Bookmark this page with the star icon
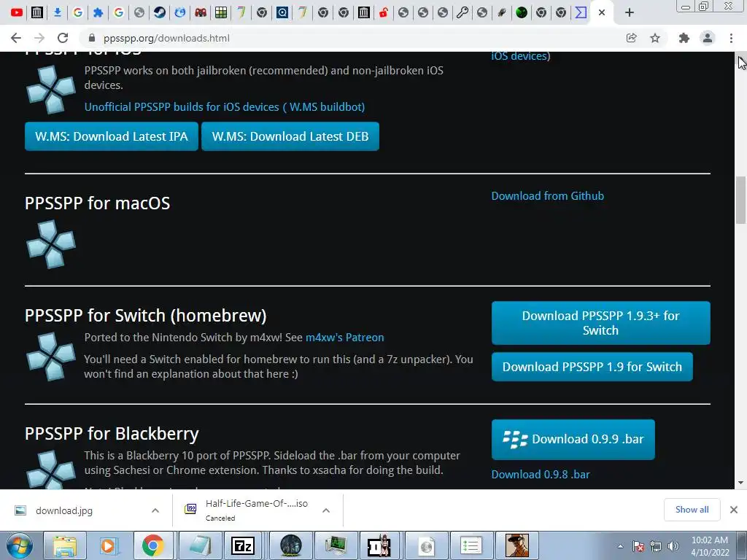 pyautogui.click(x=655, y=38)
